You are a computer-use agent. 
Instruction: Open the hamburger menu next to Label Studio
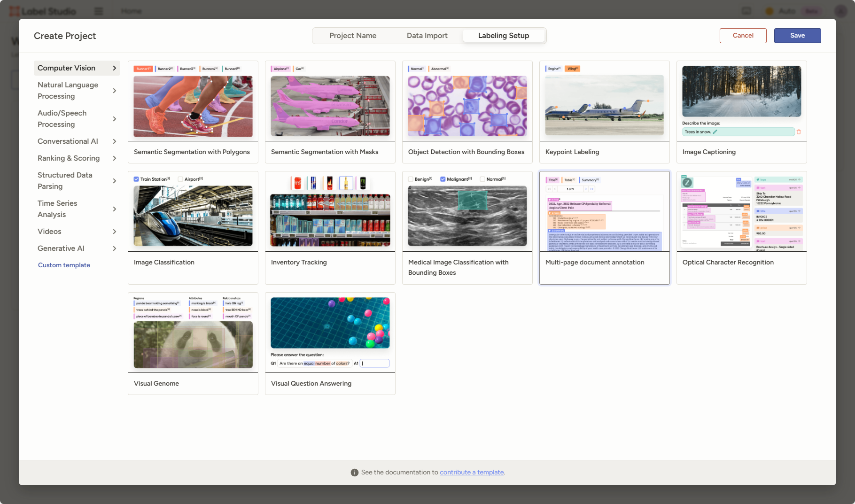99,11
